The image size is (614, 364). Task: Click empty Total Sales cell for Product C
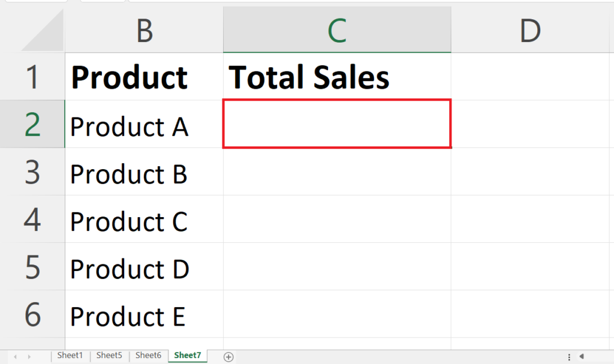pos(337,219)
